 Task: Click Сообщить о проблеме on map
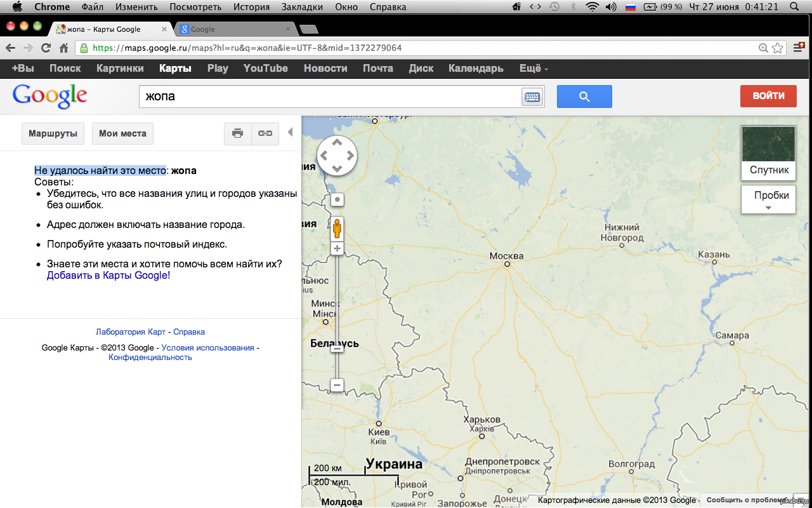[x=745, y=500]
